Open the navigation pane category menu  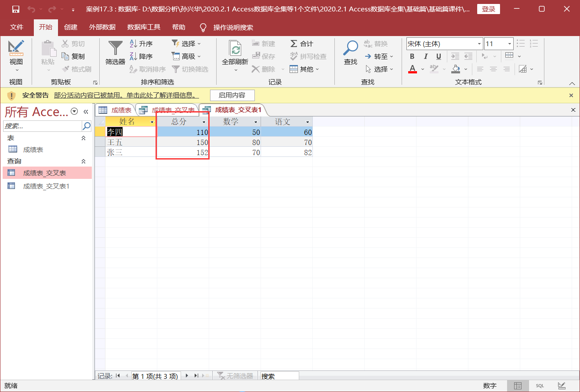pos(74,112)
